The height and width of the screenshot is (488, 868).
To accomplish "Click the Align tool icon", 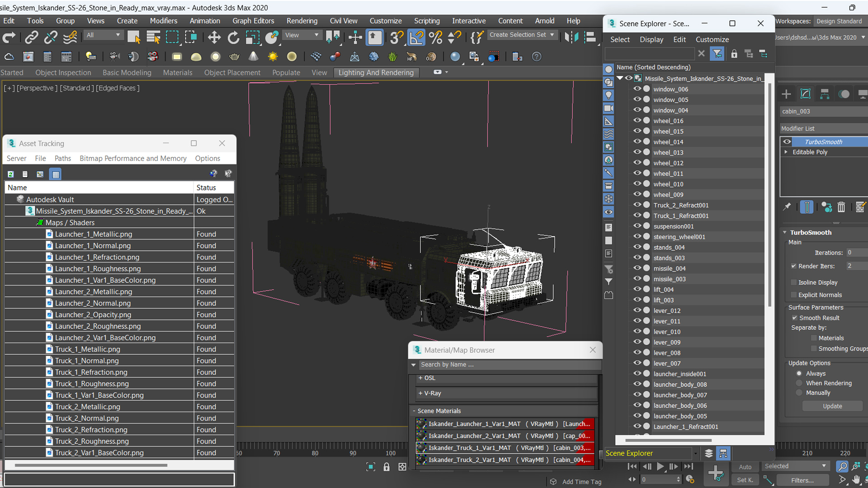I will tap(590, 38).
